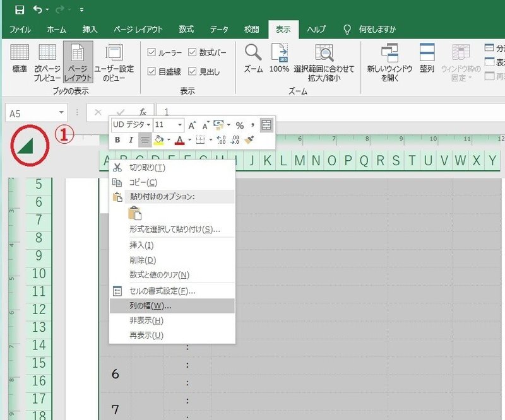Choose 挿入(I) from context menu
This screenshot has height=420, width=505.
coord(172,245)
